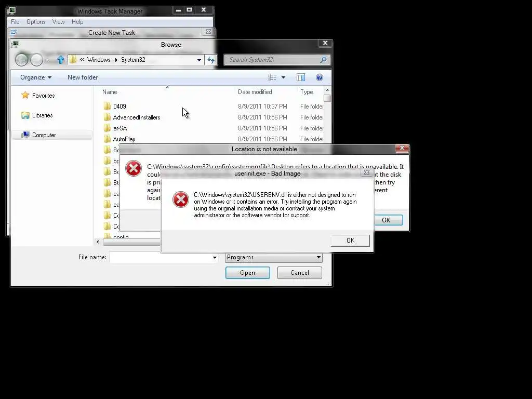Click the Create New Task dialog icon

[14, 33]
